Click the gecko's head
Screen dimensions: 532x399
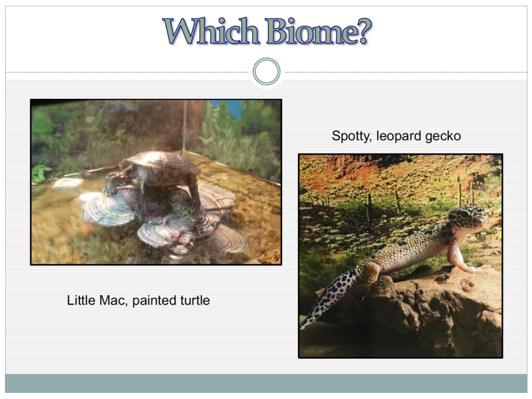468,219
